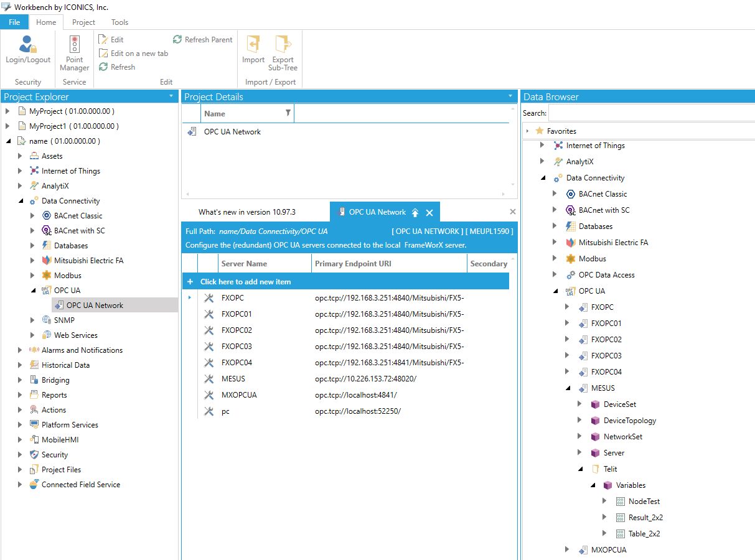Close the OPC UA Network tab
This screenshot has height=560, width=755.
click(429, 213)
